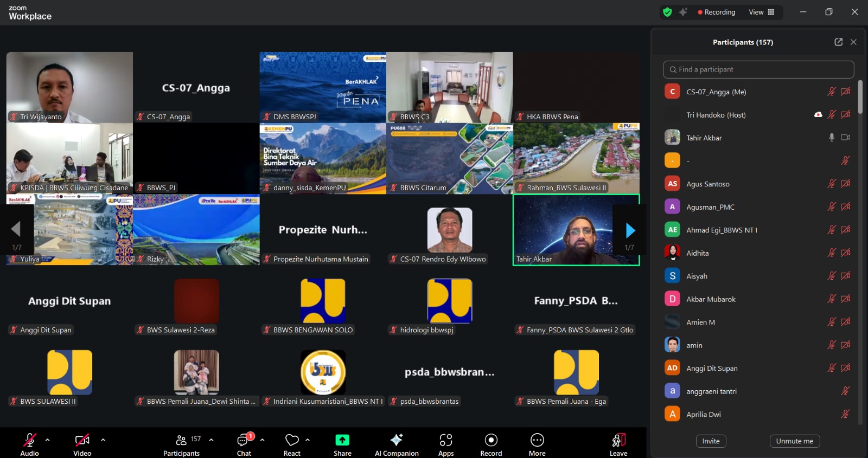Viewport: 868px width, 458px height.
Task: Open the React emoji menu
Action: (x=292, y=440)
